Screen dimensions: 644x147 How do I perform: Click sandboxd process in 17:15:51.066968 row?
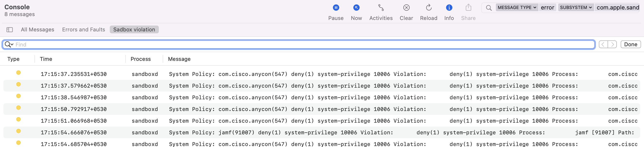pyautogui.click(x=145, y=121)
